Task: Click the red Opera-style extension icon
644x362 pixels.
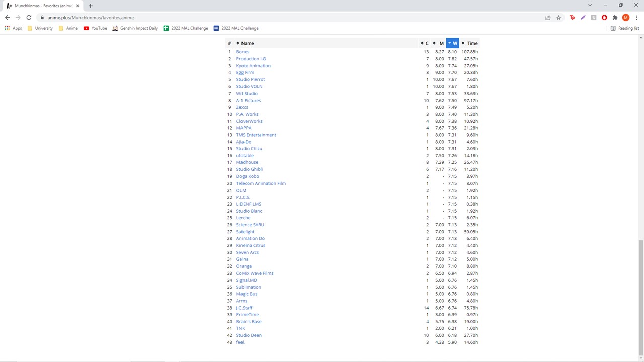Action: [x=604, y=18]
